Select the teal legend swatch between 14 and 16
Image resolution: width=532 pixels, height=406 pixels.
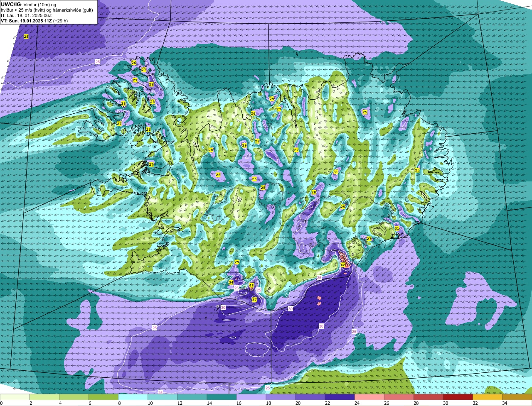pyautogui.click(x=222, y=397)
